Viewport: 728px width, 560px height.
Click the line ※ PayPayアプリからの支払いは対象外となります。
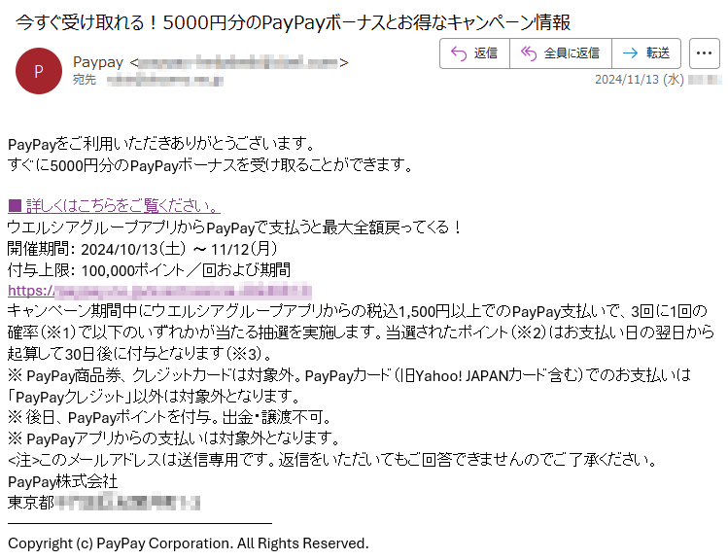click(x=175, y=438)
